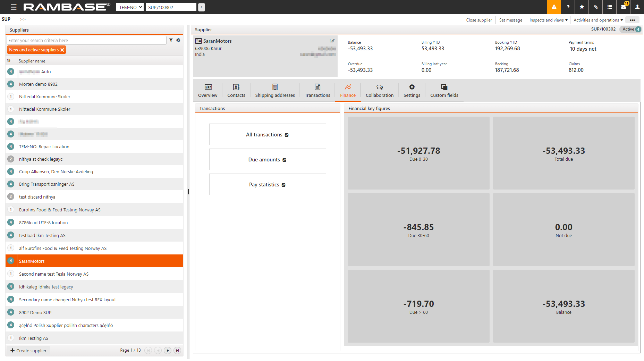Image resolution: width=644 pixels, height=361 pixels.
Task: Click the supplier search criteria field
Action: 86,41
